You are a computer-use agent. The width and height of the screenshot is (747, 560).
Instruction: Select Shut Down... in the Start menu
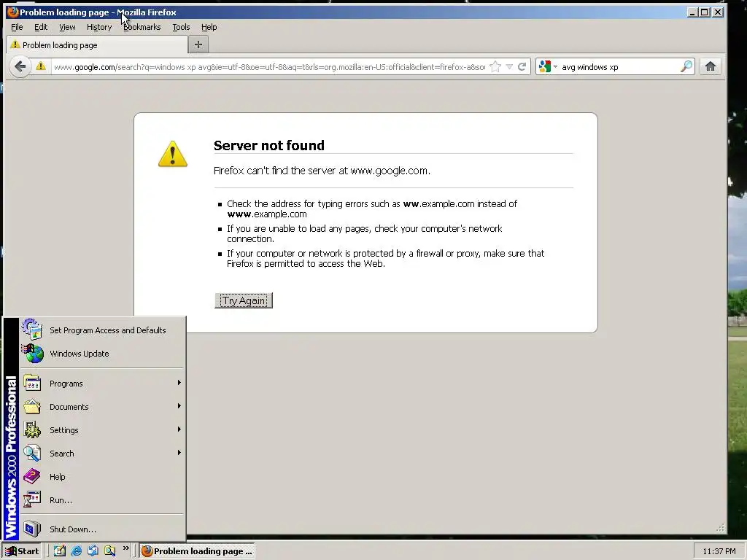72,529
